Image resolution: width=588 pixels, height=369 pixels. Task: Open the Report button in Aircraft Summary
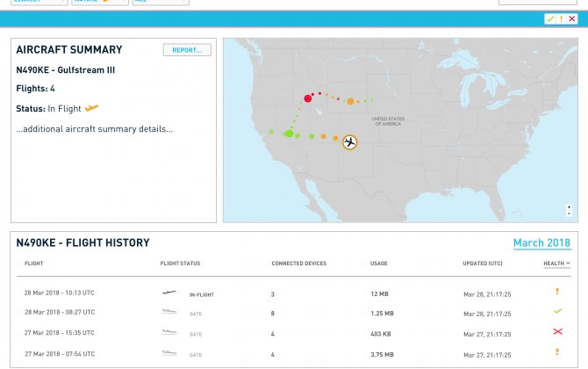[187, 50]
